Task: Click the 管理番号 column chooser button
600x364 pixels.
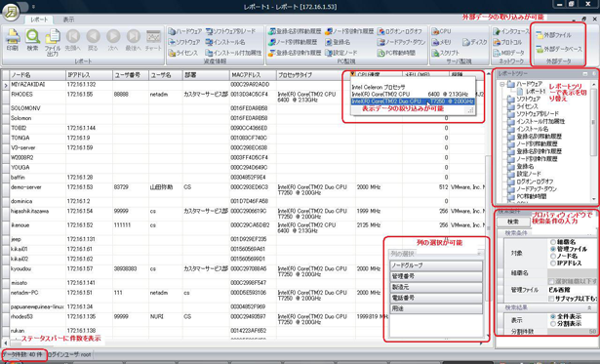Action: click(436, 276)
